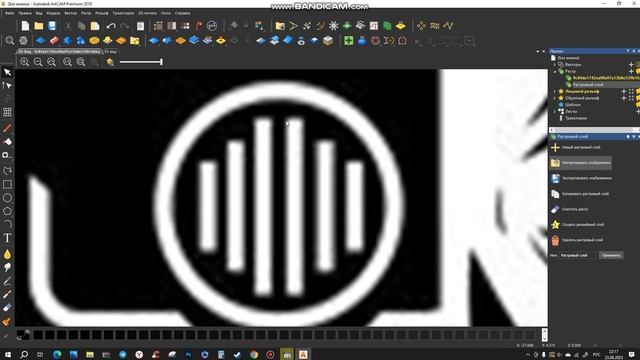
Task: Click the Redo arrow icon
Action: (124, 26)
